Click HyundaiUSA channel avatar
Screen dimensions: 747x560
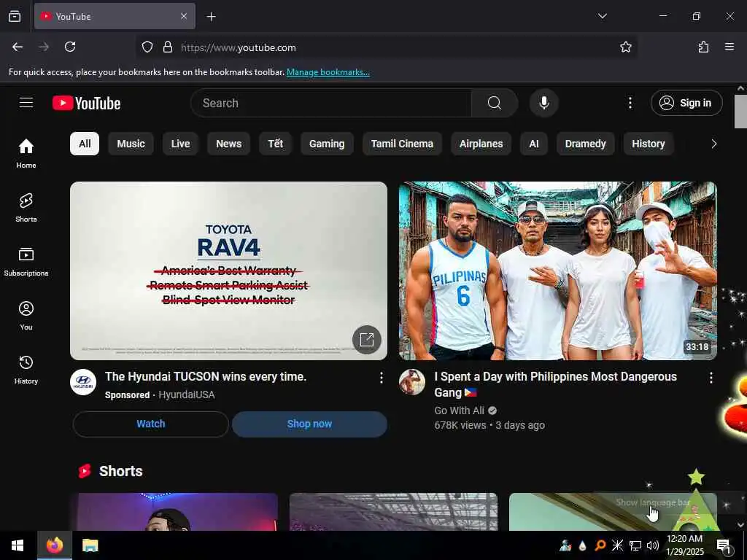click(83, 382)
